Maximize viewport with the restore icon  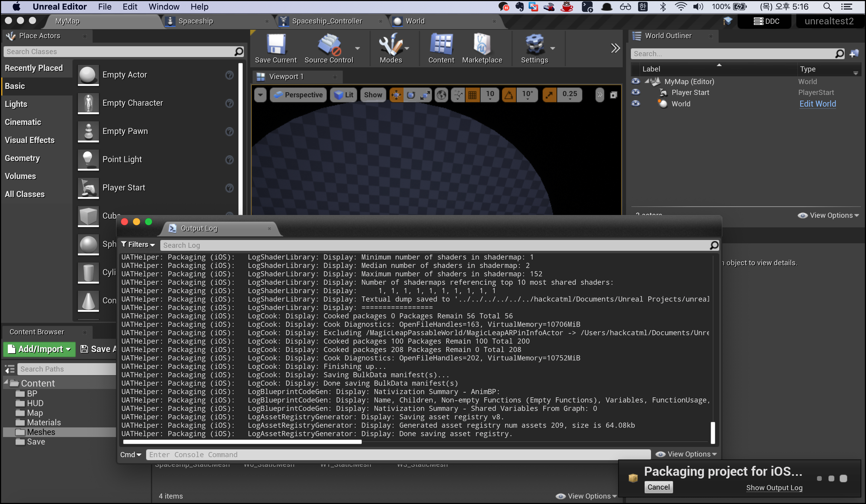tap(613, 95)
